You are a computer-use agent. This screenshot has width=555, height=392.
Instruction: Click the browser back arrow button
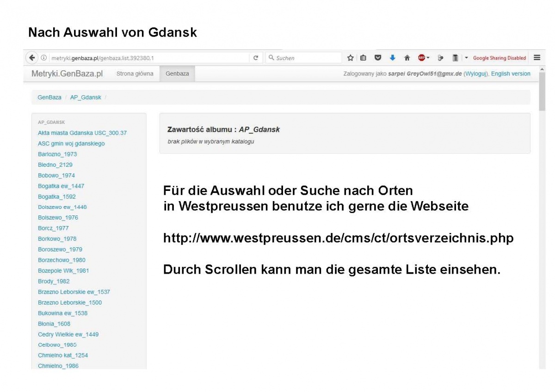pyautogui.click(x=32, y=58)
